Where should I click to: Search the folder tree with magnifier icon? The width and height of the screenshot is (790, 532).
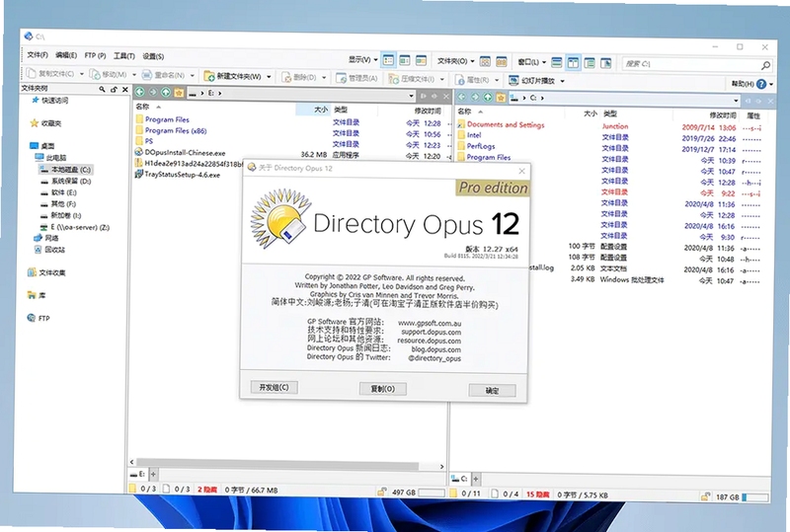coord(103,89)
